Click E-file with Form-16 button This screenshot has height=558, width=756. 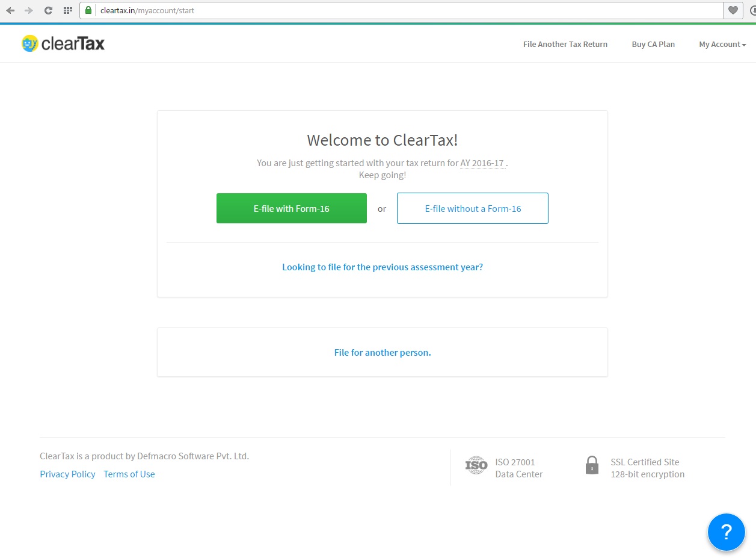292,208
